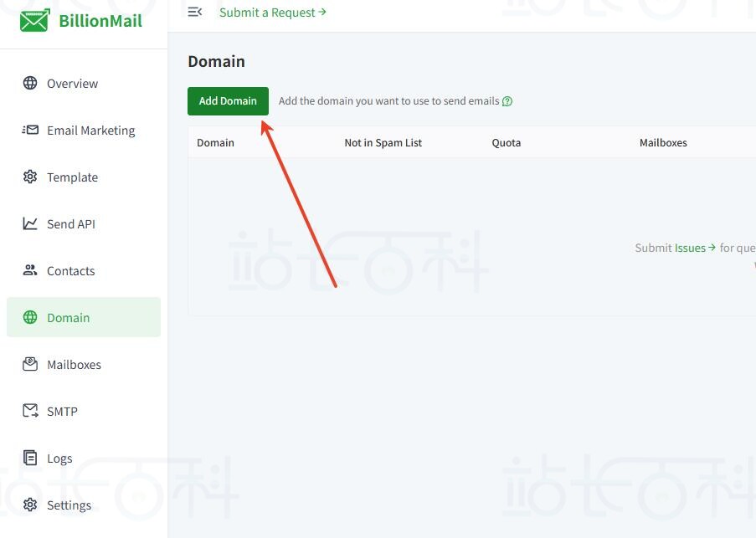Click the Overview globe icon
This screenshot has width=756, height=538.
click(x=30, y=84)
